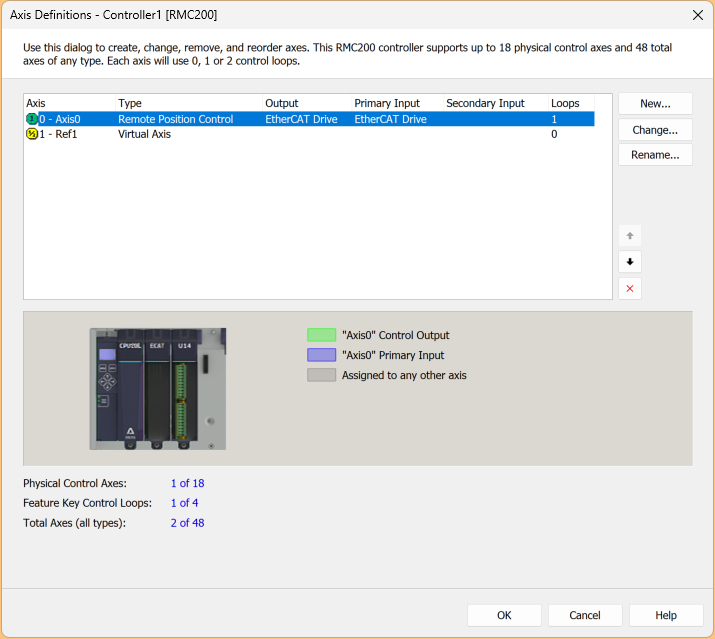Click the Assigned to any other axis label

click(404, 375)
